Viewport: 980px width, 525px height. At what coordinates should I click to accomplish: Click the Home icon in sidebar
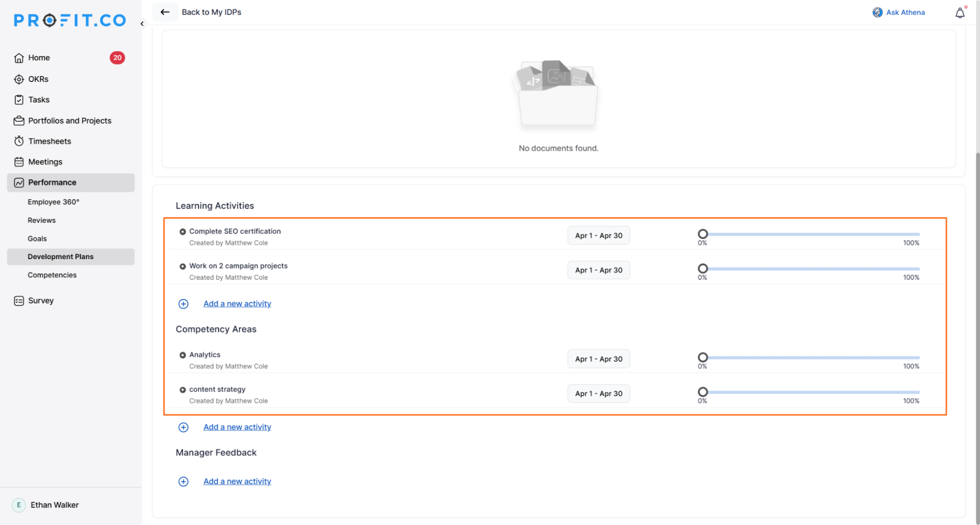(19, 58)
